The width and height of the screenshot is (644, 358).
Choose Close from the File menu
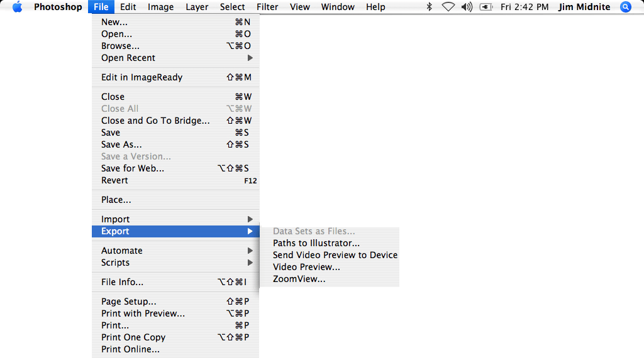(x=175, y=97)
